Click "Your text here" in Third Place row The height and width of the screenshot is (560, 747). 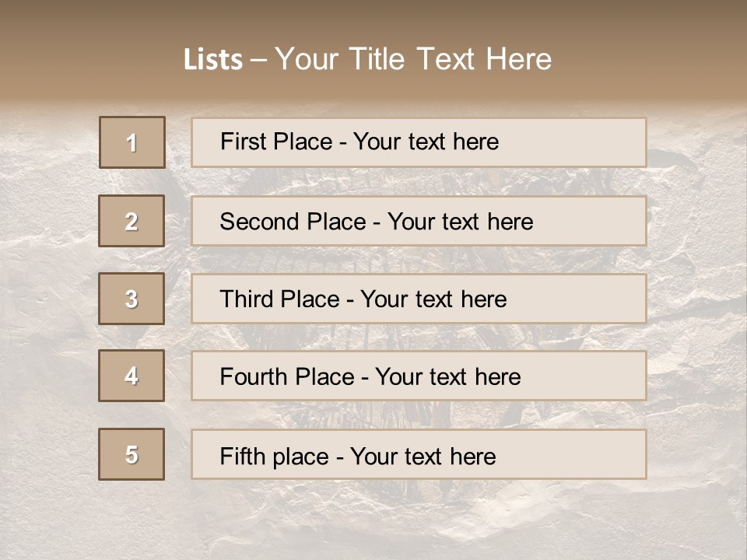click(433, 299)
